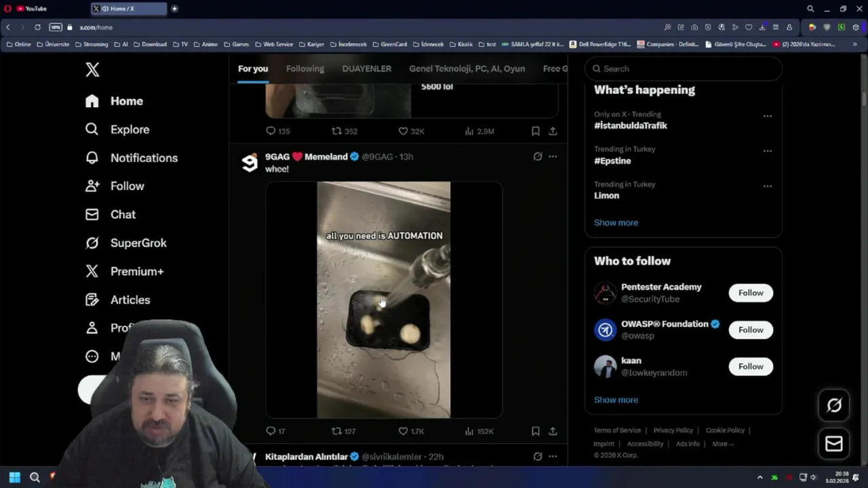This screenshot has width=868, height=488.
Task: View analytics of top post showing 2.9M
Action: [x=479, y=131]
